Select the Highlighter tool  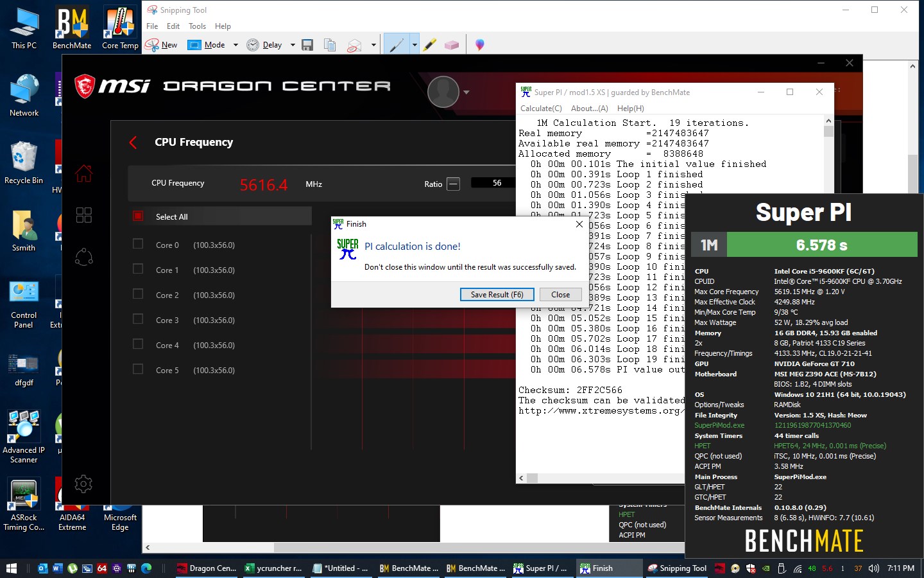tap(430, 45)
